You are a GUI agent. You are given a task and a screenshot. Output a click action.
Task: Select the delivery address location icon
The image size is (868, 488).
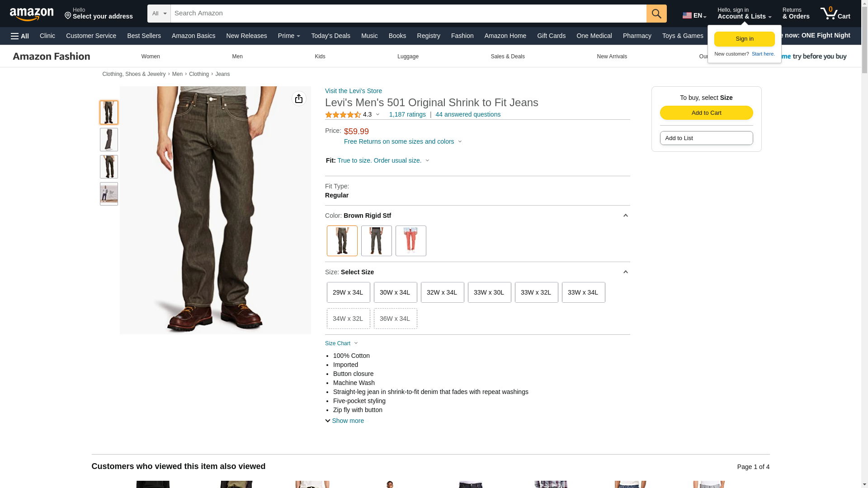point(68,16)
